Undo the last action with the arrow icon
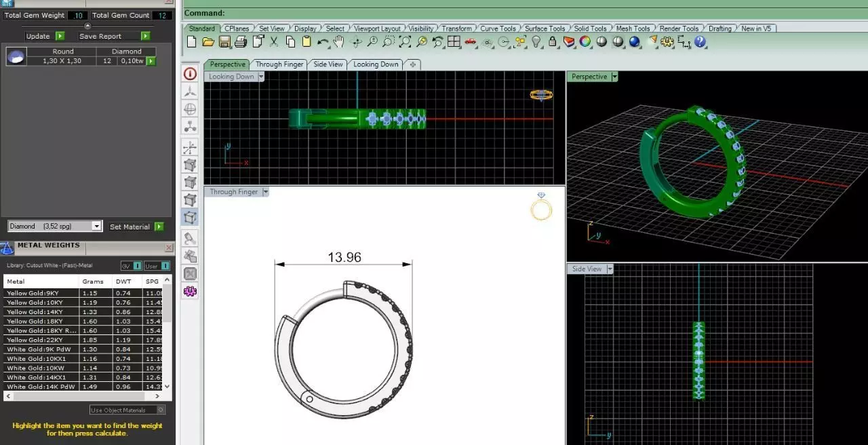The width and height of the screenshot is (868, 445). click(323, 42)
